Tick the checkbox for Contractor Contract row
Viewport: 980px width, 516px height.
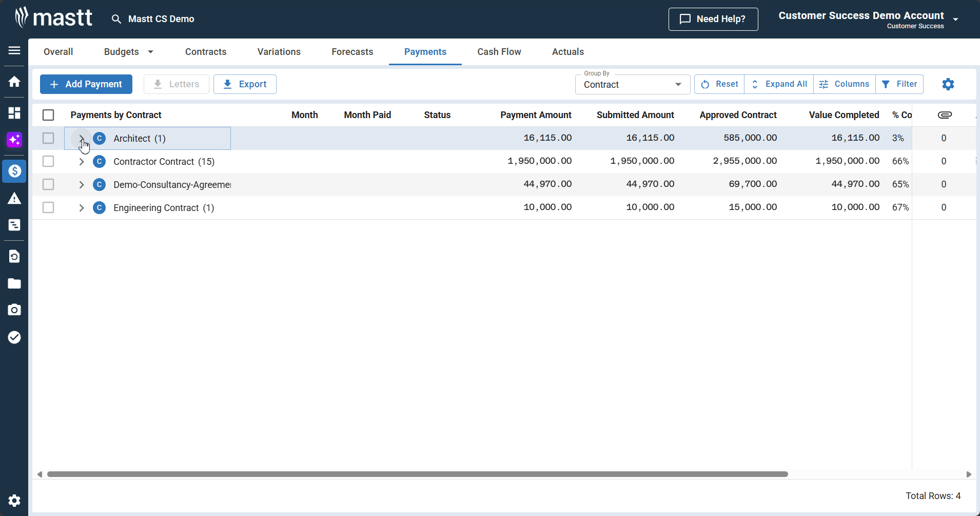pos(48,161)
